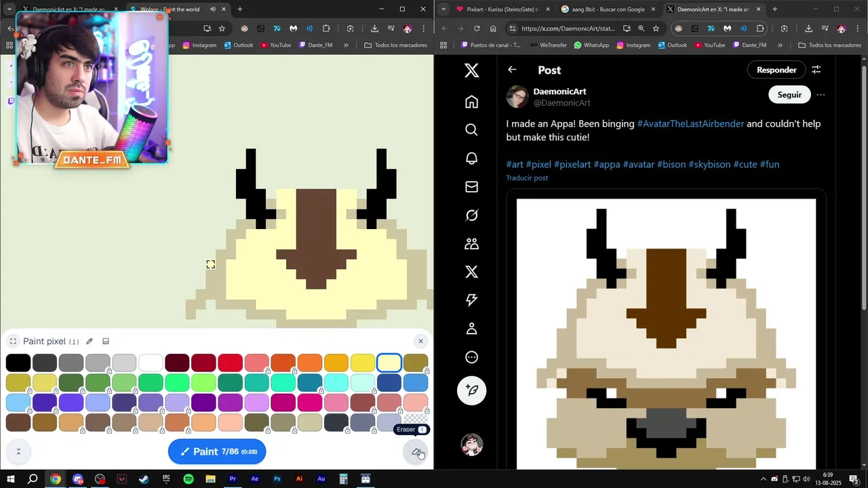Go back using Post arrow
Screen dimensions: 868x488
(x=512, y=70)
